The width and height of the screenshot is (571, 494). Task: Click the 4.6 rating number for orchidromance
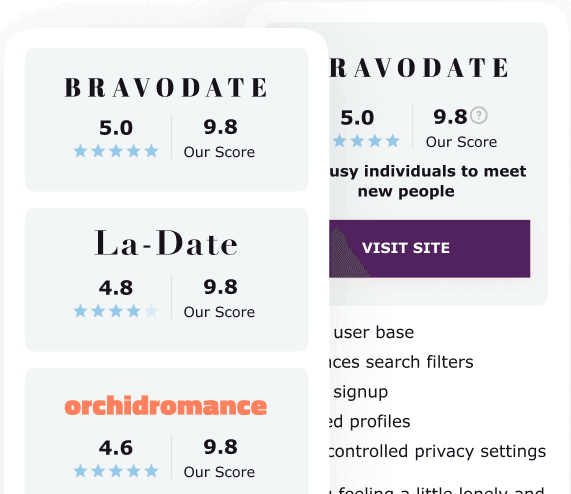(x=116, y=448)
